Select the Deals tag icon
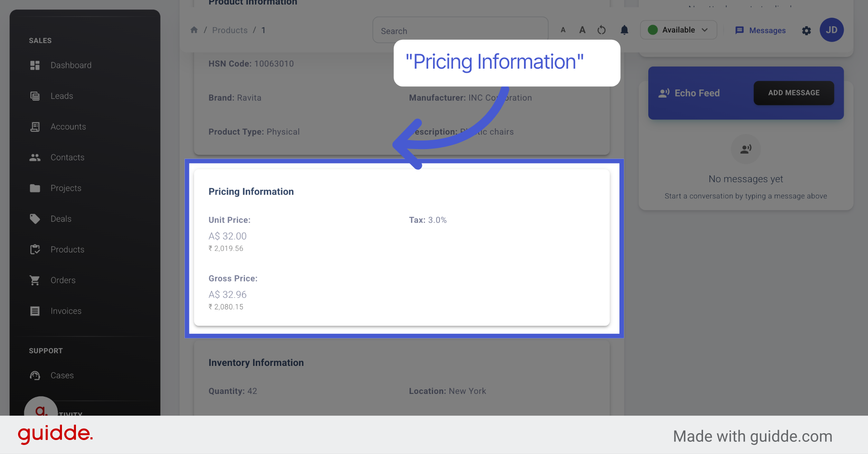Viewport: 868px width, 454px height. [35, 219]
